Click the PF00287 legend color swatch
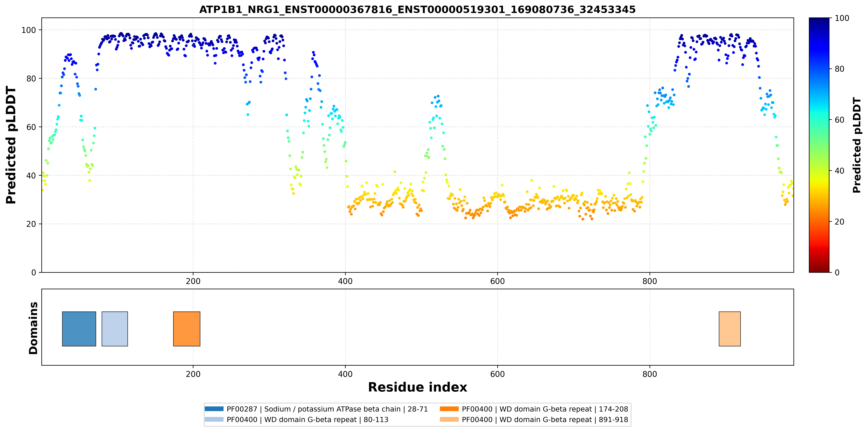Image resolution: width=868 pixels, height=432 pixels. point(214,409)
